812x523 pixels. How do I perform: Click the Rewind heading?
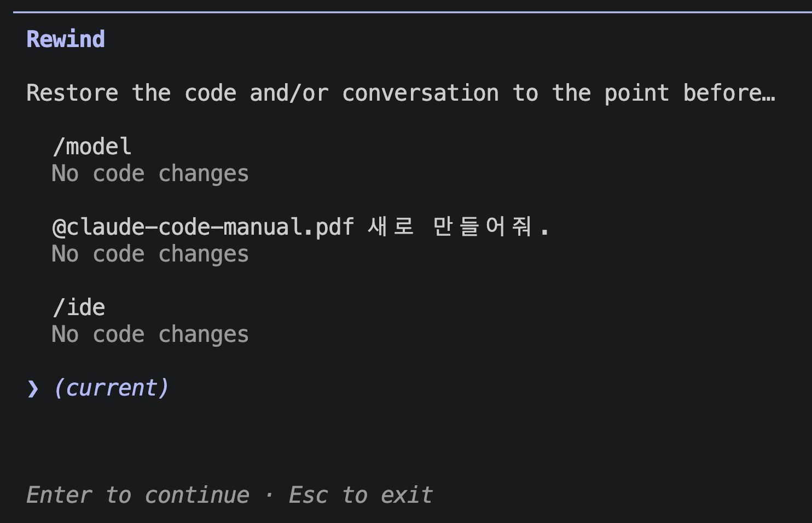pos(66,39)
